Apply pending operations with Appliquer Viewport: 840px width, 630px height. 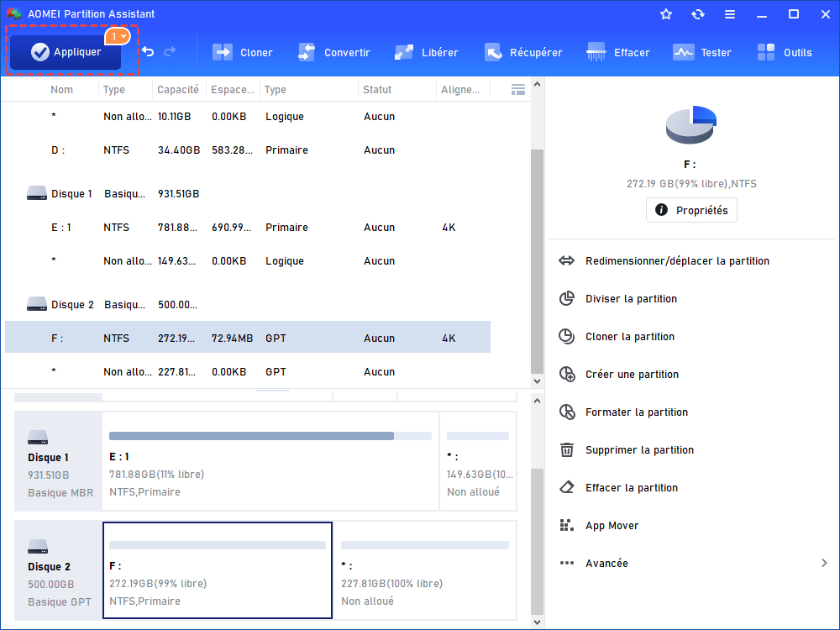66,52
